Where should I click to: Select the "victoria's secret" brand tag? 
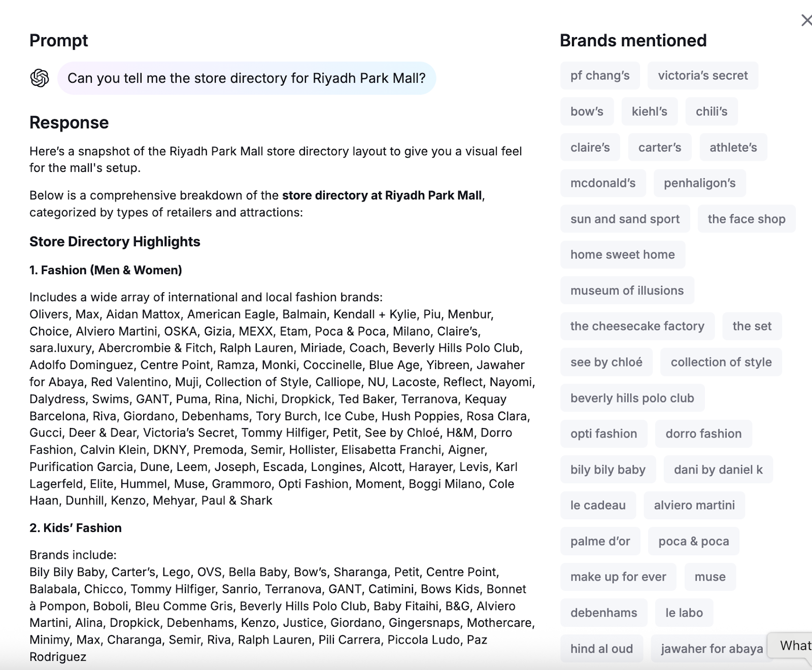point(703,76)
